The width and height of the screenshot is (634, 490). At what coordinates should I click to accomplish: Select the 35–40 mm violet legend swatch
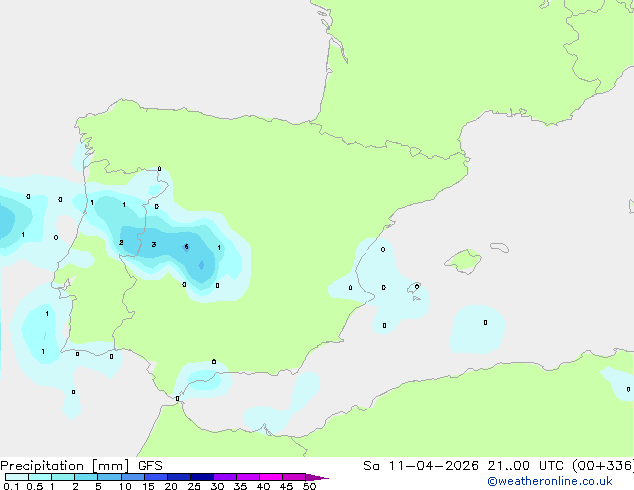click(x=248, y=477)
